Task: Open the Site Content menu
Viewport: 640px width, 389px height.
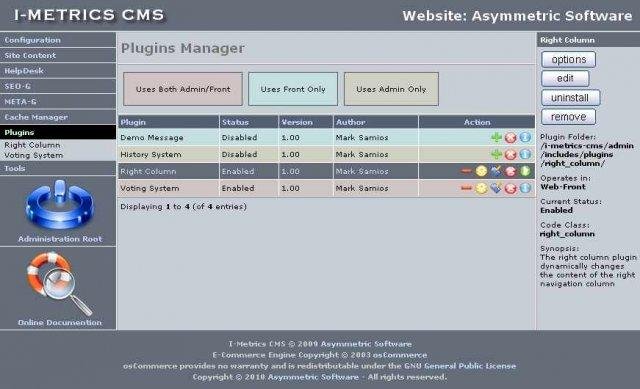Action: tap(58, 56)
